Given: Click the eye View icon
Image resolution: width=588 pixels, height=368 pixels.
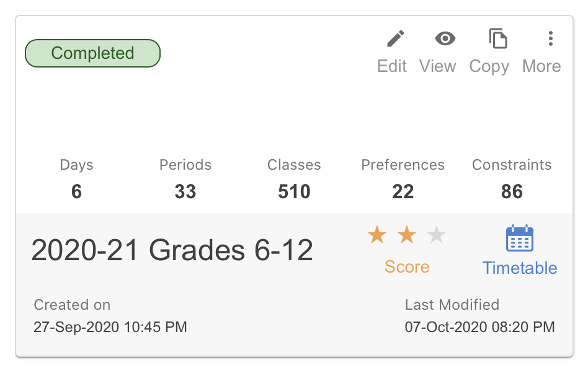Looking at the screenshot, I should [445, 38].
